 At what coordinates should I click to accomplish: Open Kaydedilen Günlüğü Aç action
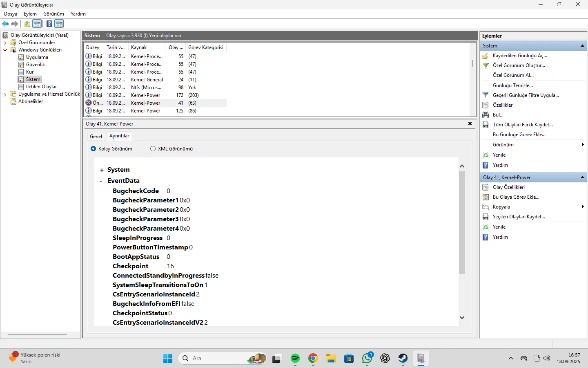click(519, 56)
